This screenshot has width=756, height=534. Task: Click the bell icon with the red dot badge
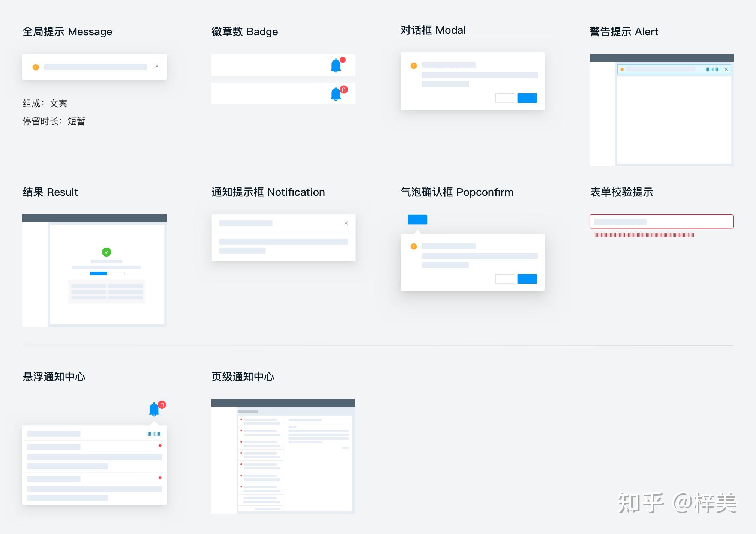336,66
